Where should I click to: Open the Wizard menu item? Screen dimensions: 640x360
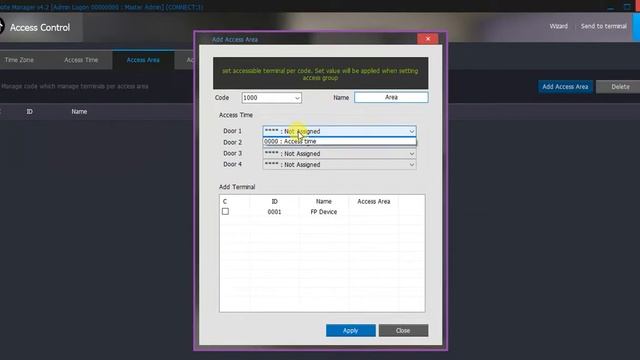[558, 26]
